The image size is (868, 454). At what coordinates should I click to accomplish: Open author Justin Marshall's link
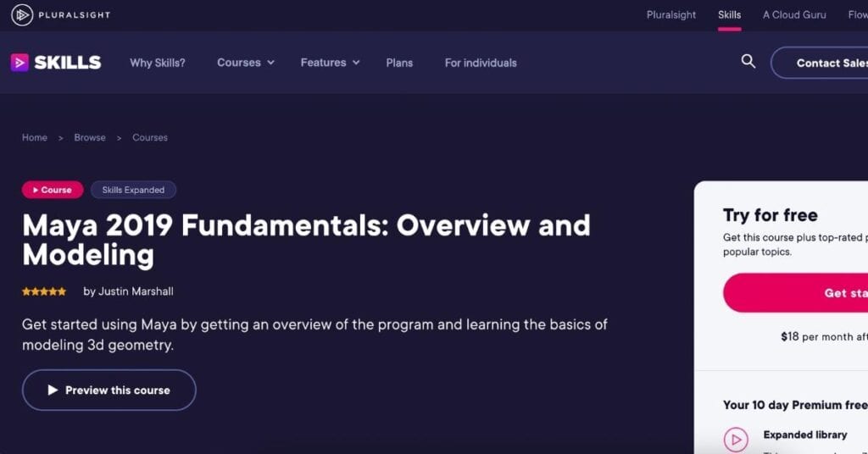136,291
